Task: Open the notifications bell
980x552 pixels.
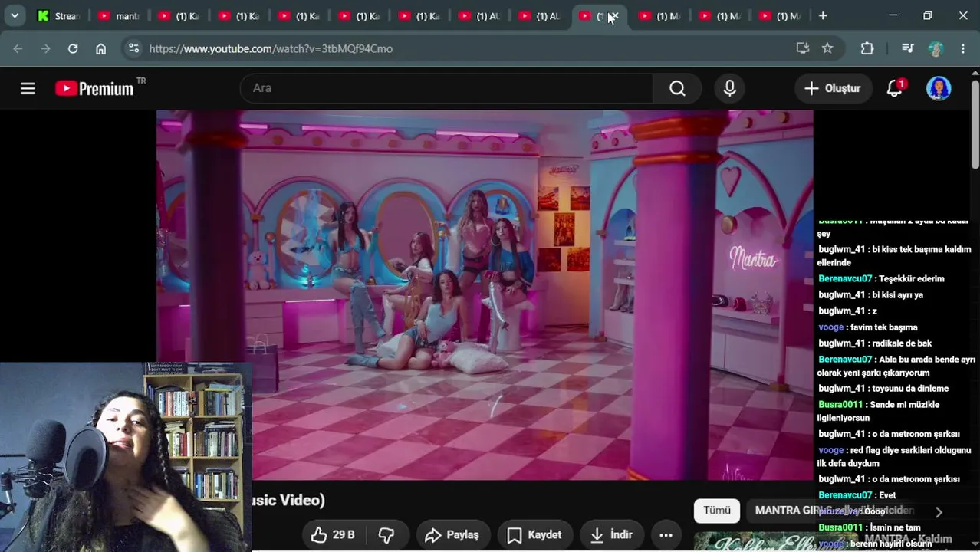Action: [x=895, y=88]
